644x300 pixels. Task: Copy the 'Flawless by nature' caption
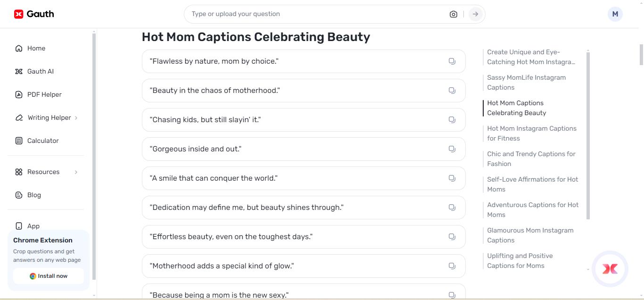[x=452, y=61]
